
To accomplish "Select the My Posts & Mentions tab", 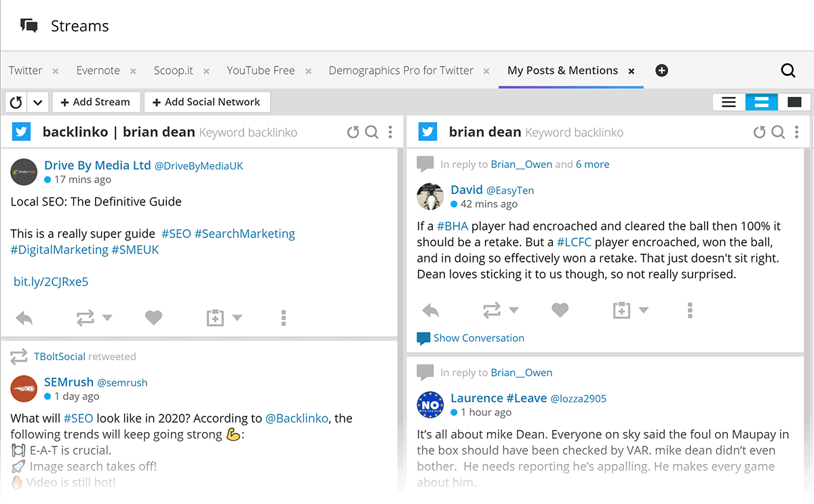I will pos(562,71).
